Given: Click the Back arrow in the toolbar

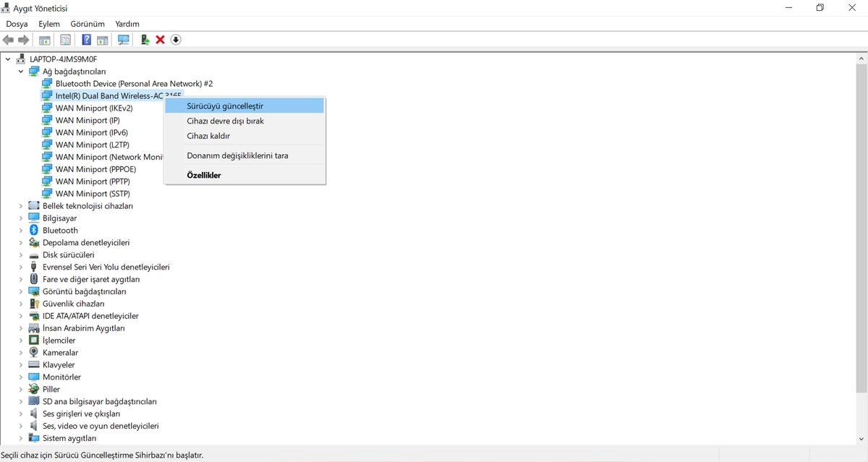Looking at the screenshot, I should 9,40.
